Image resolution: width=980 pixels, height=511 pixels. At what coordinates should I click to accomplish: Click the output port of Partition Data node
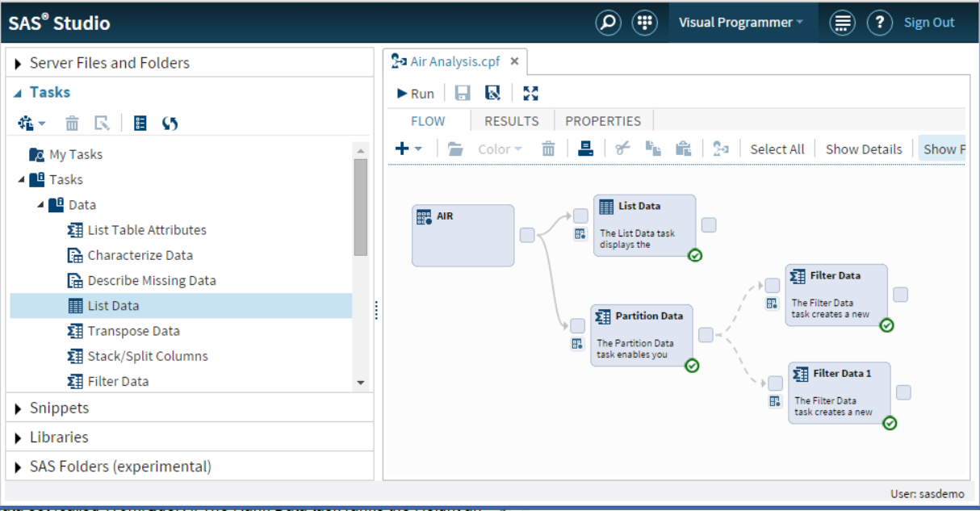[706, 335]
